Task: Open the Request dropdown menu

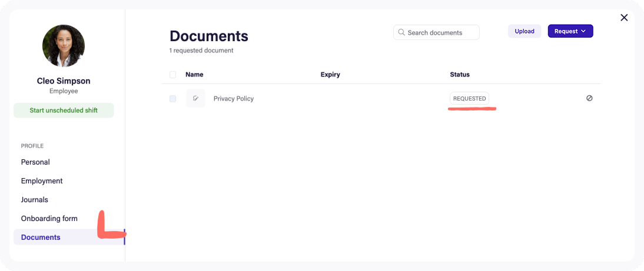Action: tap(570, 31)
